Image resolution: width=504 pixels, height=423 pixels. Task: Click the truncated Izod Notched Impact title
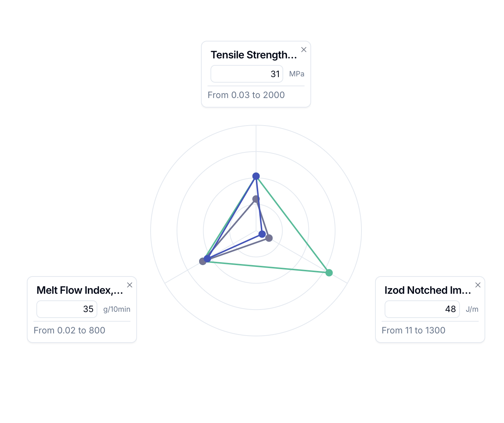pyautogui.click(x=427, y=290)
